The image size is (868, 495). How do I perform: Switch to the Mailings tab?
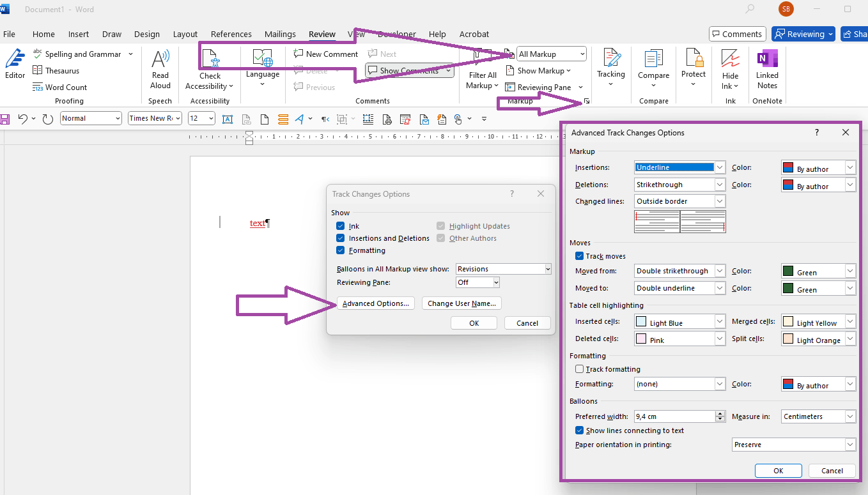tap(280, 34)
